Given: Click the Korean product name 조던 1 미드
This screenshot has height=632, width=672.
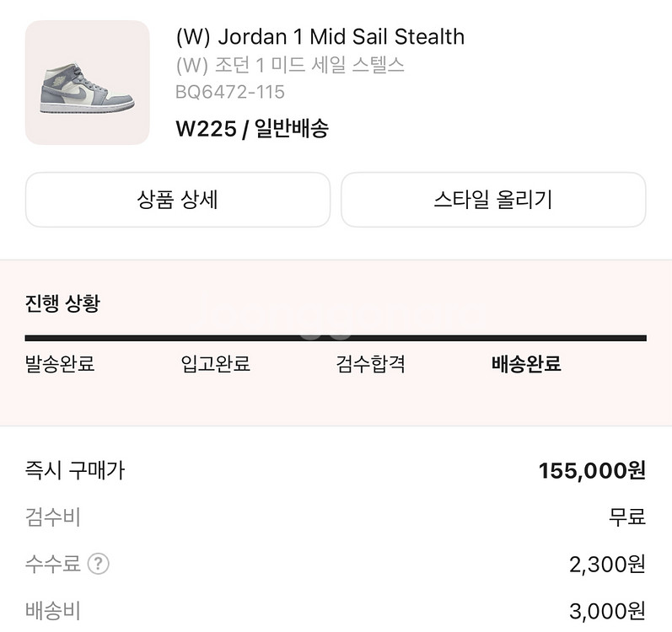Looking at the screenshot, I should pyautogui.click(x=290, y=65).
